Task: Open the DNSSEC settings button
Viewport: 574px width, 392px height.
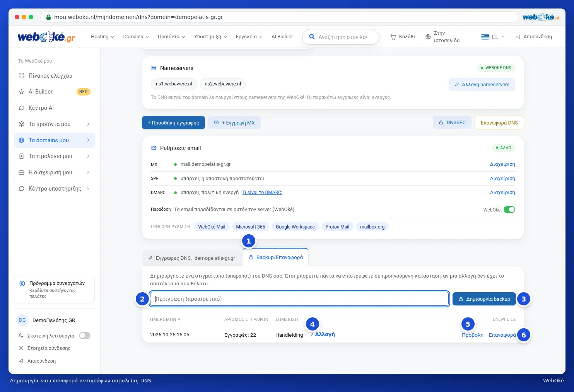Action: [x=452, y=122]
